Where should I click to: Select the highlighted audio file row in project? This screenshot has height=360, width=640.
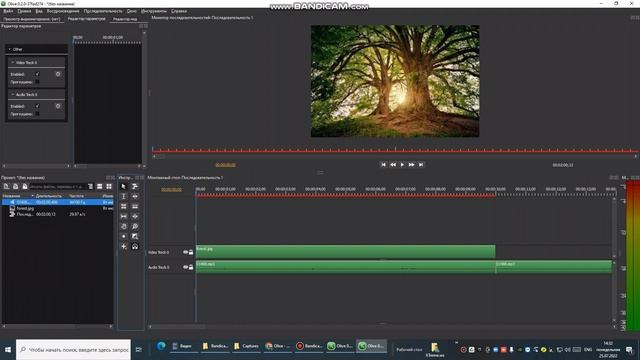tap(57, 202)
